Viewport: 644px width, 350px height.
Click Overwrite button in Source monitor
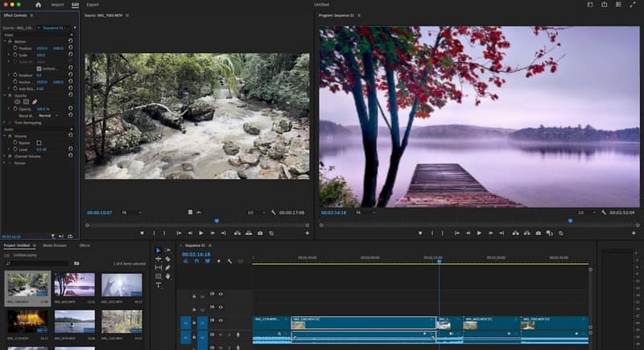[249, 233]
